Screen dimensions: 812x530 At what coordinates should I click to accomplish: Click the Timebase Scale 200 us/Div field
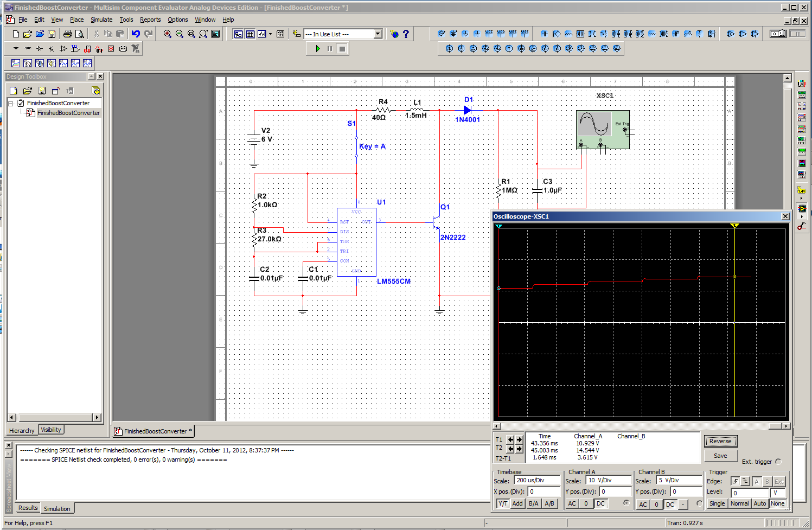(x=537, y=480)
